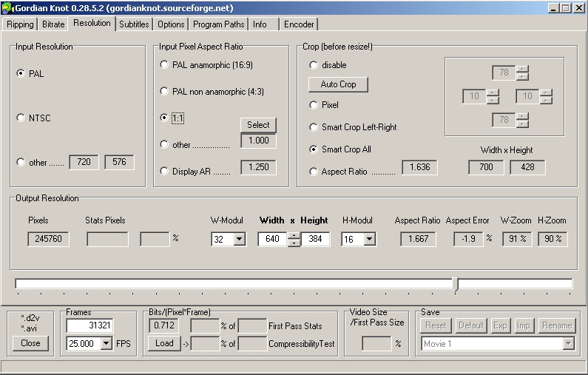Switch to the Resolution tab
The height and width of the screenshot is (375, 588).
(x=92, y=23)
